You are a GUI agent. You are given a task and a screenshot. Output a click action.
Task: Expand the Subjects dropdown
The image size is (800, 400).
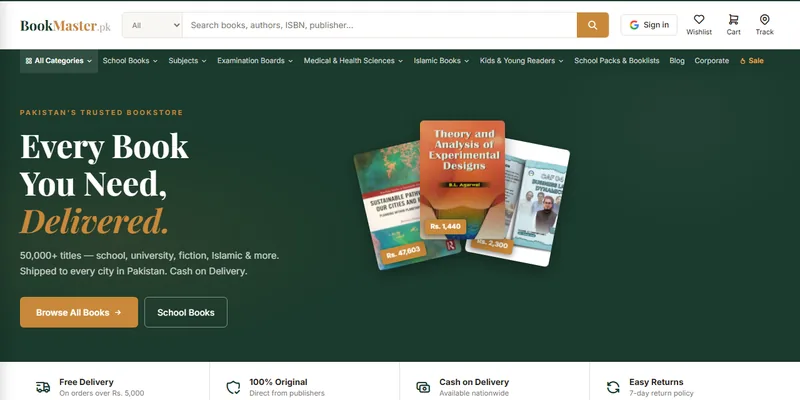(x=187, y=61)
